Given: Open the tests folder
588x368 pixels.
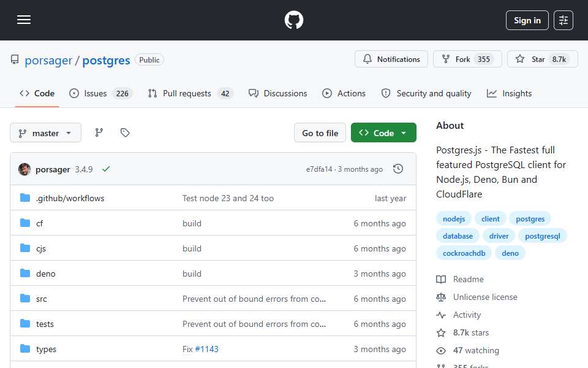Looking at the screenshot, I should pyautogui.click(x=45, y=324).
